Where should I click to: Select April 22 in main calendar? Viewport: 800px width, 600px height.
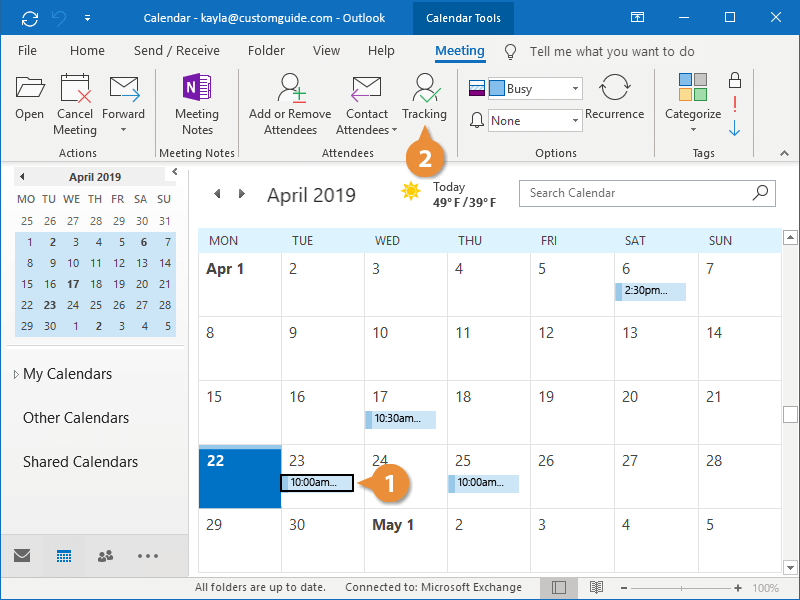pos(240,477)
